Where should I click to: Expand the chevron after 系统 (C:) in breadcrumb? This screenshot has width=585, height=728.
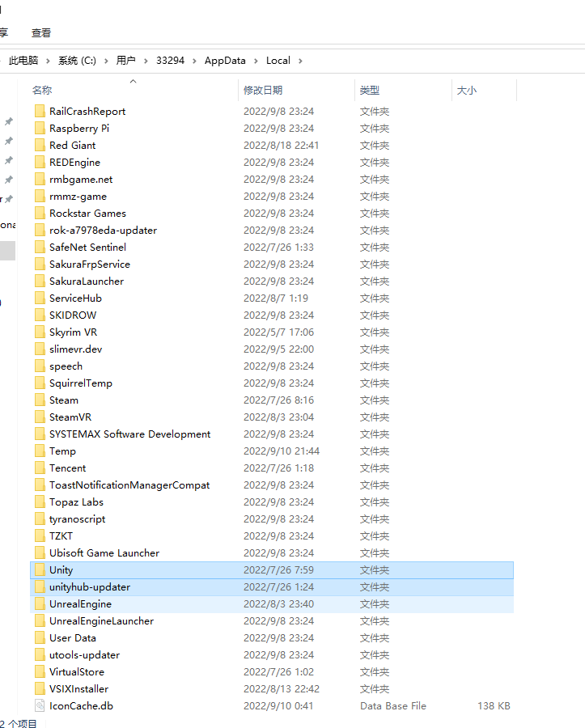106,61
